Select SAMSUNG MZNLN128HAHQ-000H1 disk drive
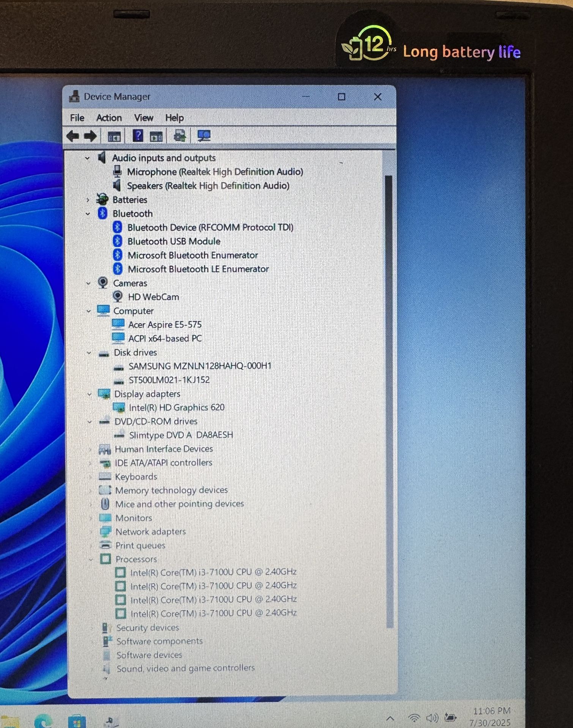This screenshot has width=573, height=728. tap(200, 366)
